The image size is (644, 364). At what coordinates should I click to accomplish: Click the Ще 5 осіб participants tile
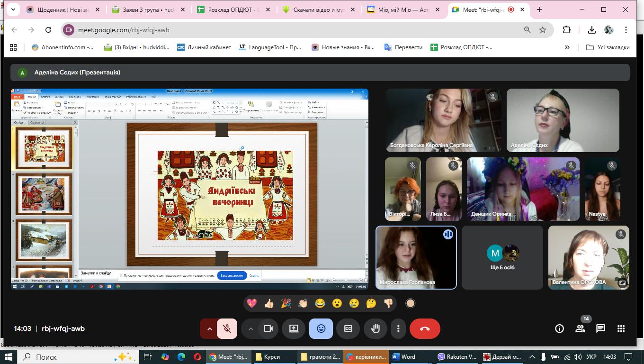502,257
